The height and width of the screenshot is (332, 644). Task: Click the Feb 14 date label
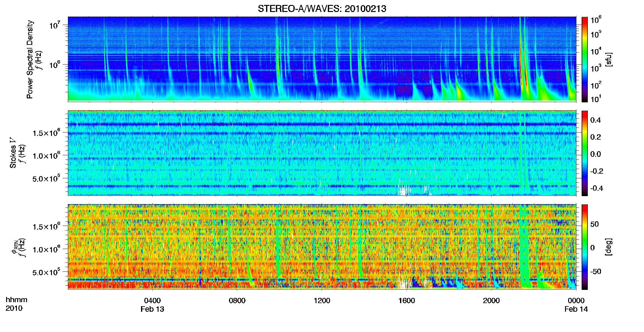(576, 309)
